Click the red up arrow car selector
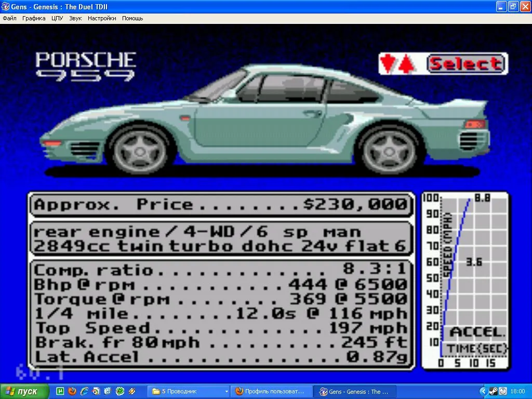Viewport: 532px width, 399px height. tap(407, 64)
